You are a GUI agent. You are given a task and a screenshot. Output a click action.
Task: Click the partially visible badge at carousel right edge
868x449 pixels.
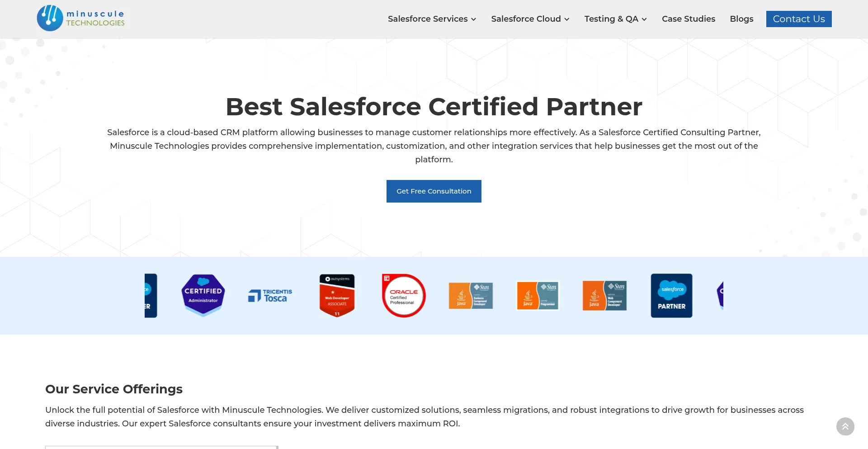720,295
